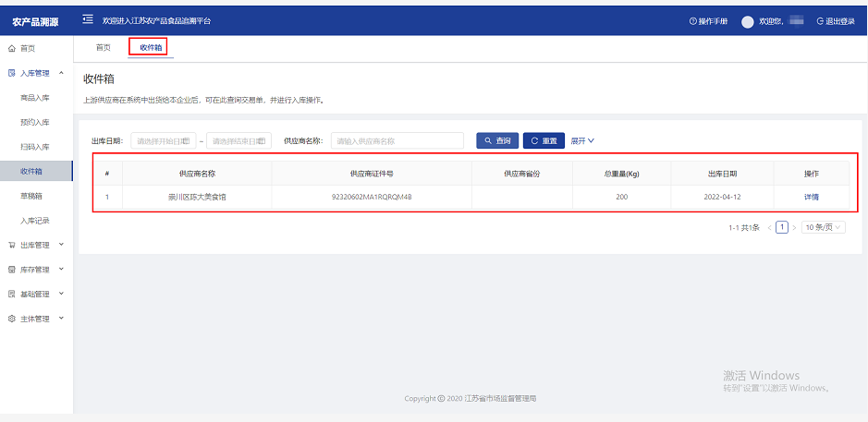Click 退出登录 to log out

tap(835, 21)
